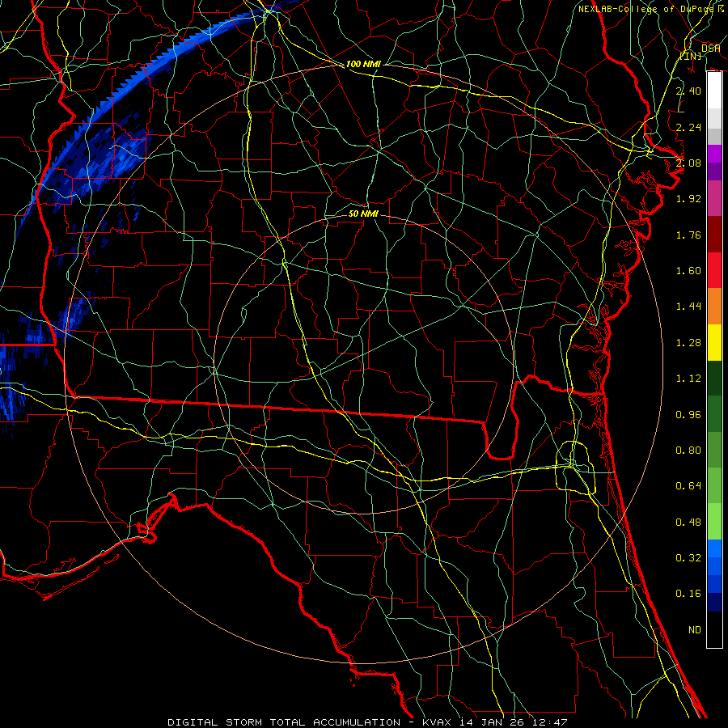Click the dark red 1.76 legend swatch
Viewport: 728px width, 728px height.
(714, 235)
